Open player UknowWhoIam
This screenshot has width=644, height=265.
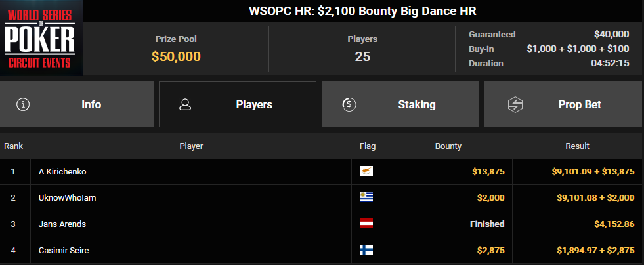coord(68,197)
